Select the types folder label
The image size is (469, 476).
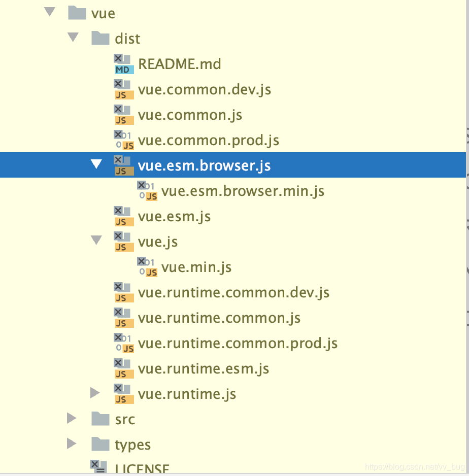point(132,446)
